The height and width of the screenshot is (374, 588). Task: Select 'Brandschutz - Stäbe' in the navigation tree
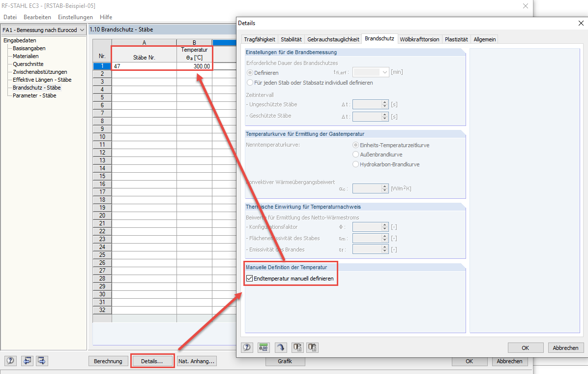[37, 87]
